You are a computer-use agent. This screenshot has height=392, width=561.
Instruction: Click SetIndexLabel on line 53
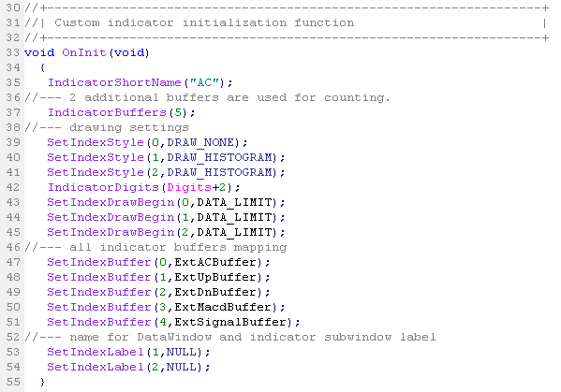pos(96,353)
